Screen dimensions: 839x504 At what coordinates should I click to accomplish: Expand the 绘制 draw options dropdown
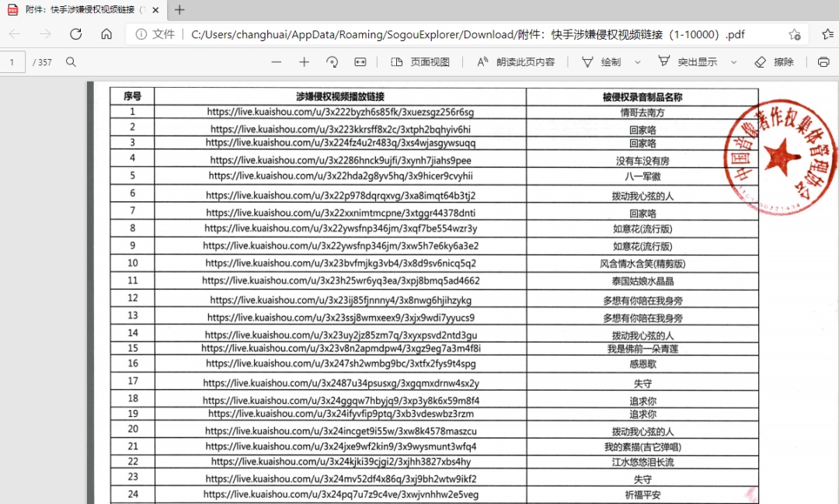click(x=637, y=62)
